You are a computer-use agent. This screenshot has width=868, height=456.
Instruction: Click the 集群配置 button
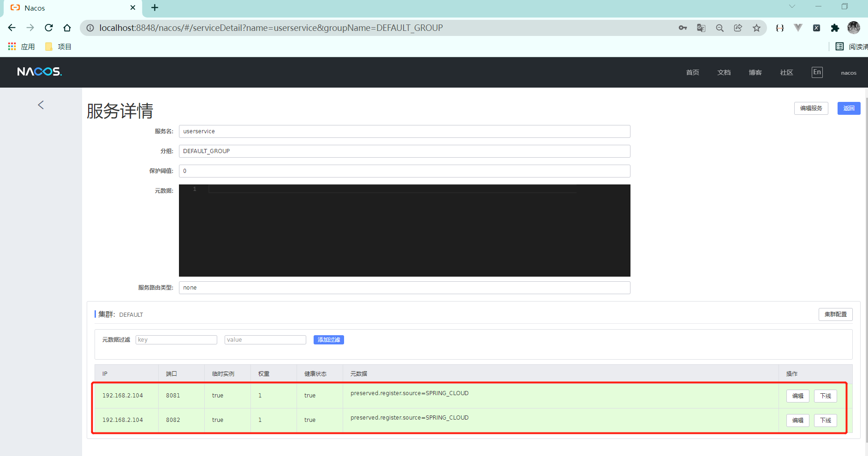click(x=836, y=314)
